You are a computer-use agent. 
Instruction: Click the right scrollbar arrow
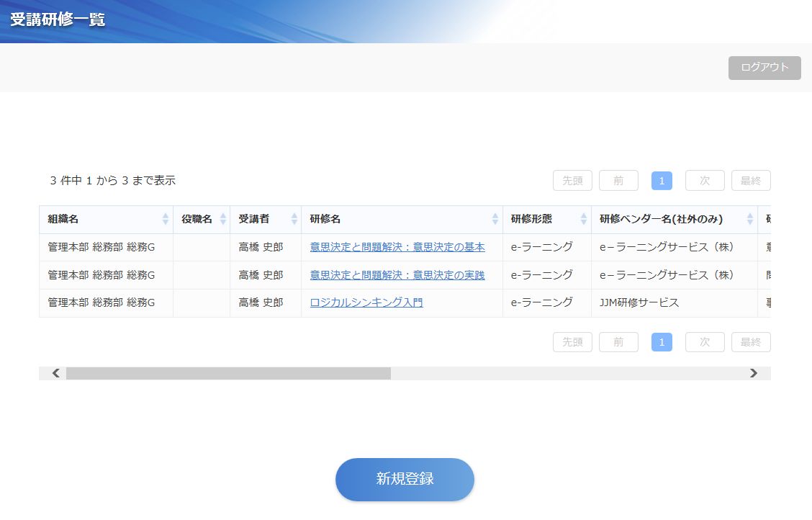click(x=754, y=373)
